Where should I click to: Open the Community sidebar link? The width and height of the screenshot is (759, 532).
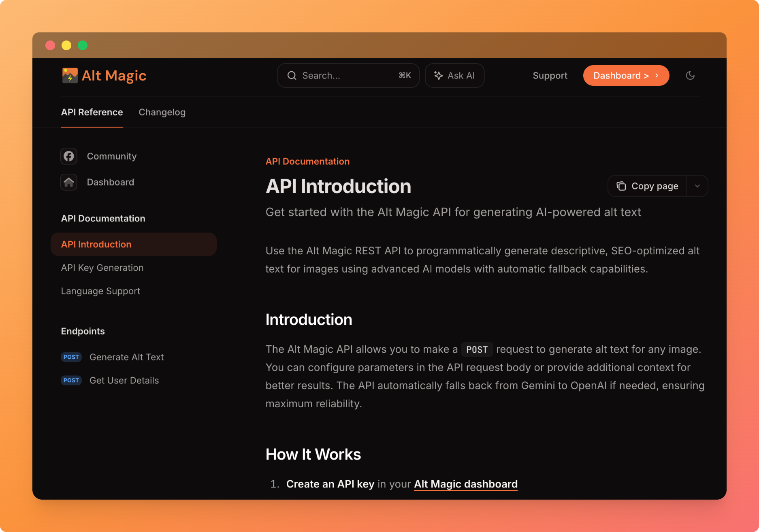(x=112, y=156)
